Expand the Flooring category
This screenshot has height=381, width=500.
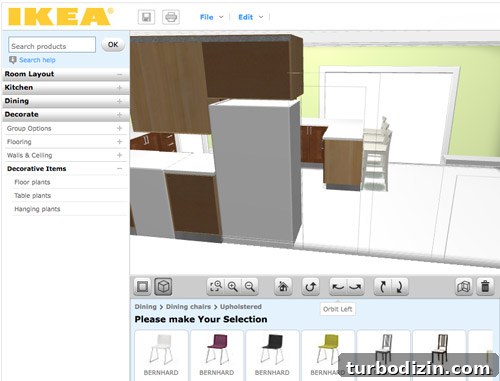tap(120, 142)
